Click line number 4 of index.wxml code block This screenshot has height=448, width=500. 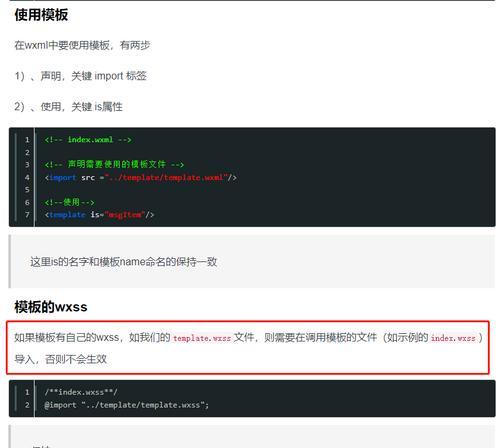click(x=27, y=177)
